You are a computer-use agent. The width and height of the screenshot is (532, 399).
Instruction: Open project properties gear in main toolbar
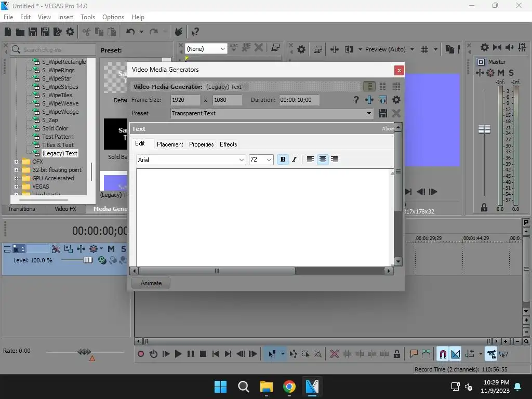[70, 32]
